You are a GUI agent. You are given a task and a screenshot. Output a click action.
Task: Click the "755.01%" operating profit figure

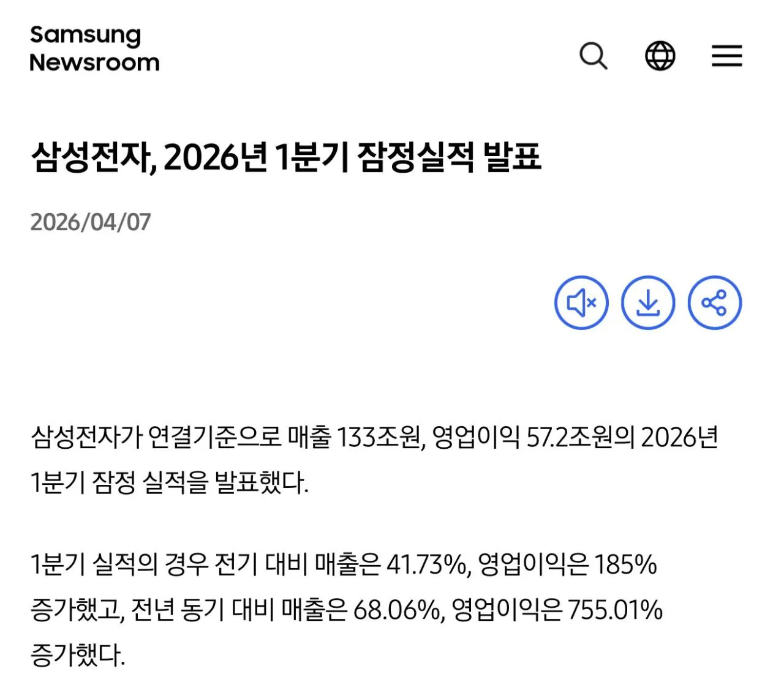615,610
